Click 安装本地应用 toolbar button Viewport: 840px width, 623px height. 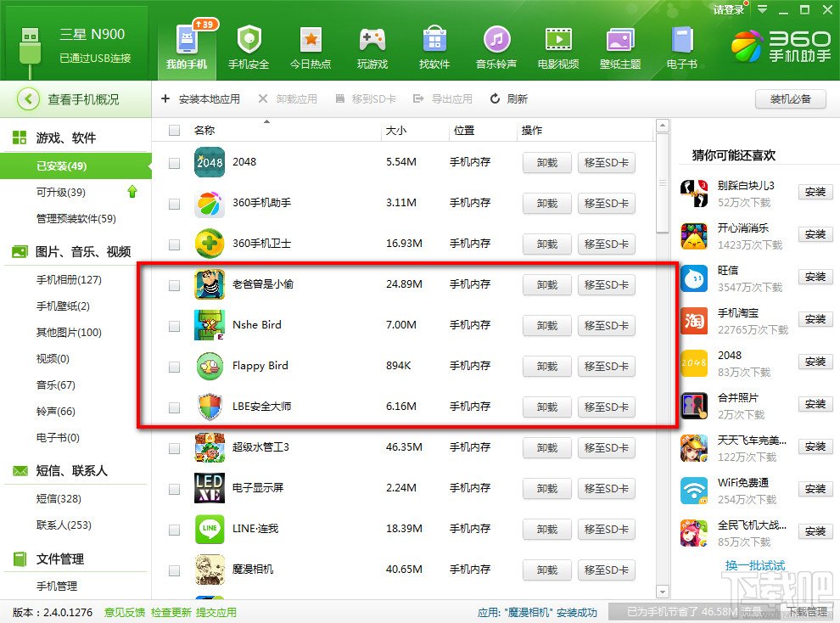point(200,98)
